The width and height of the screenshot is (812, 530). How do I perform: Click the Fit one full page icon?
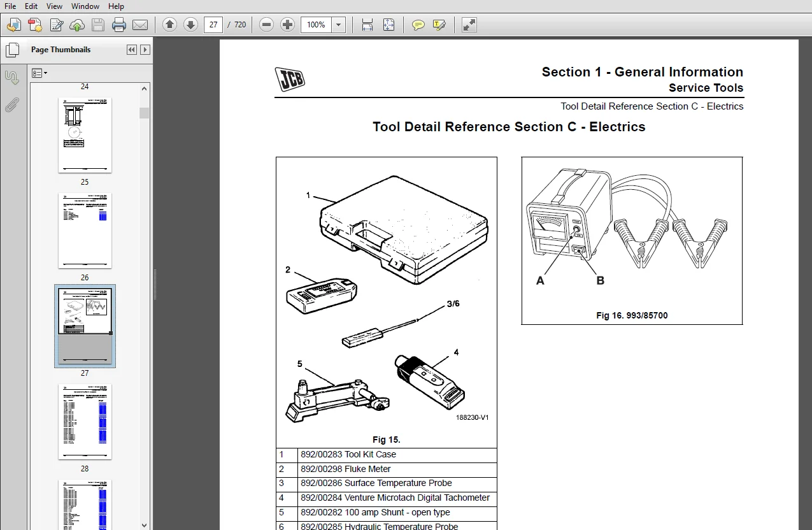tap(388, 25)
